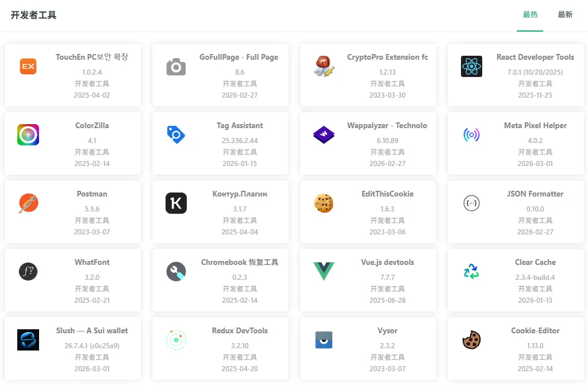Switch to the 最热 tab
588x385 pixels.
pos(531,14)
